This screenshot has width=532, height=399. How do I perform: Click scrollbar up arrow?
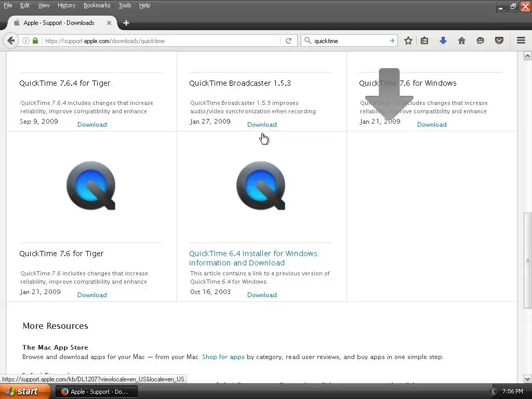527,56
